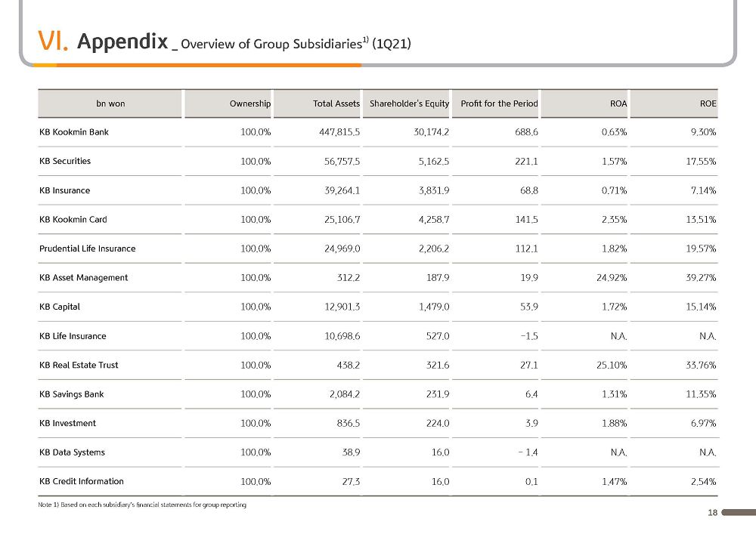The image size is (756, 534).
Task: Select the Total Assets column header
Action: (x=336, y=103)
